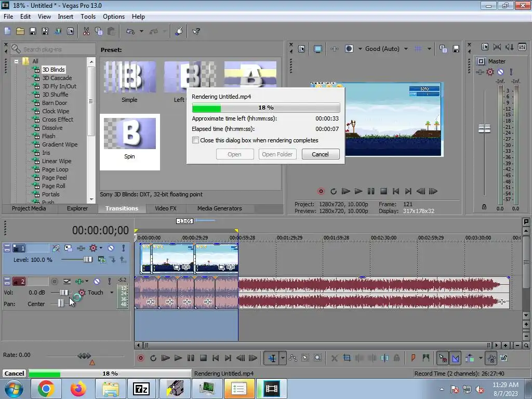Open the edit tool selection dropdown arrow
Image resolution: width=532 pixels, height=399 pixels.
point(283,358)
